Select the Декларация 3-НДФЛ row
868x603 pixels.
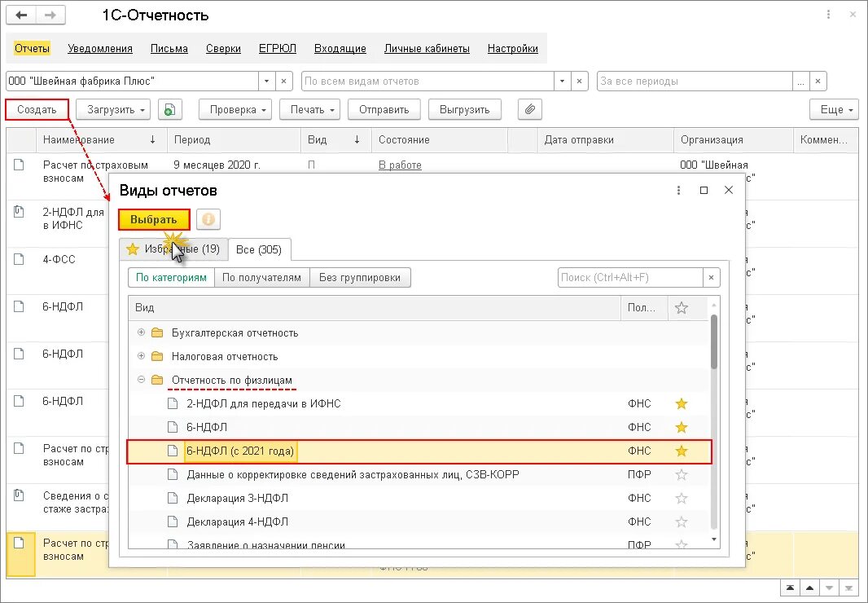[x=419, y=498]
